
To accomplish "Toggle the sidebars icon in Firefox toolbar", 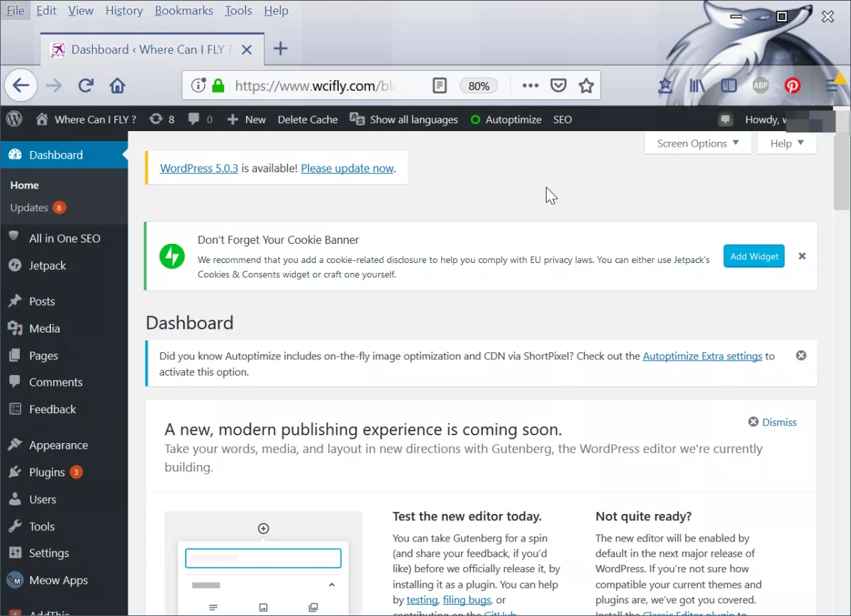I will click(729, 86).
